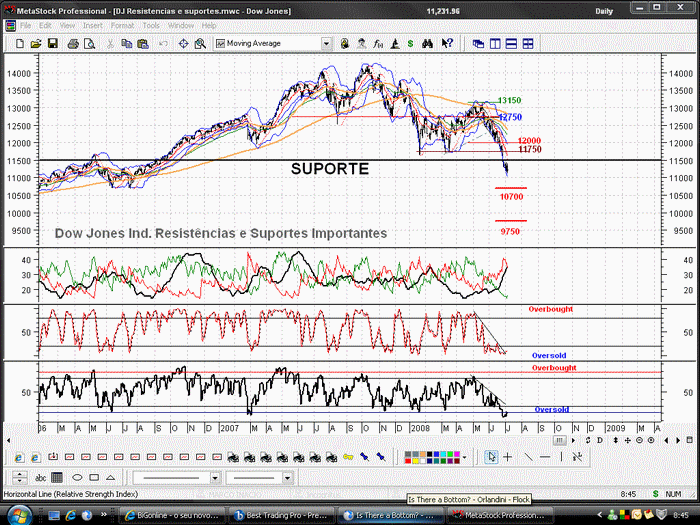Stack windows horizontally icon
Screen dimensions: 700x525
511,44
